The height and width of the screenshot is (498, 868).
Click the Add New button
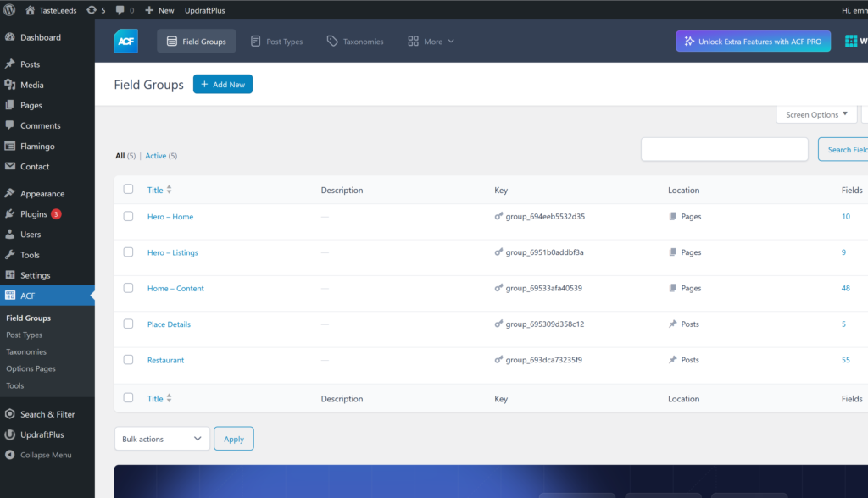(x=223, y=85)
